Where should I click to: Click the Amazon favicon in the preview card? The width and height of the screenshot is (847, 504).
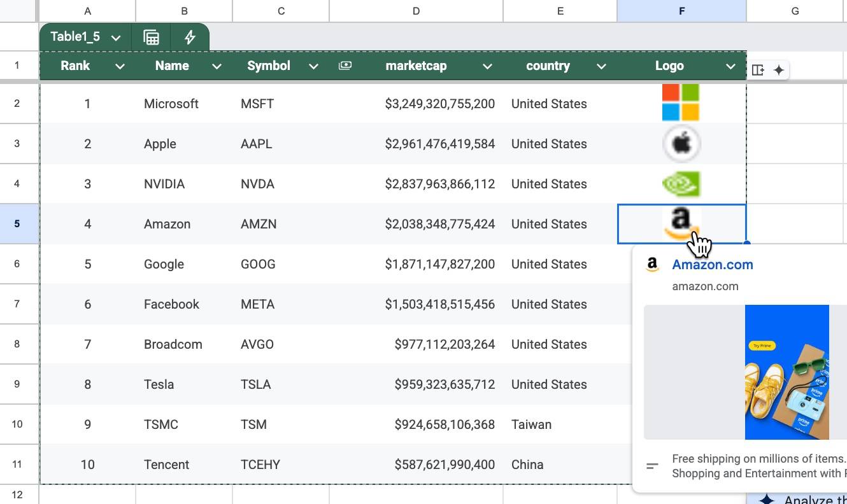pos(652,265)
